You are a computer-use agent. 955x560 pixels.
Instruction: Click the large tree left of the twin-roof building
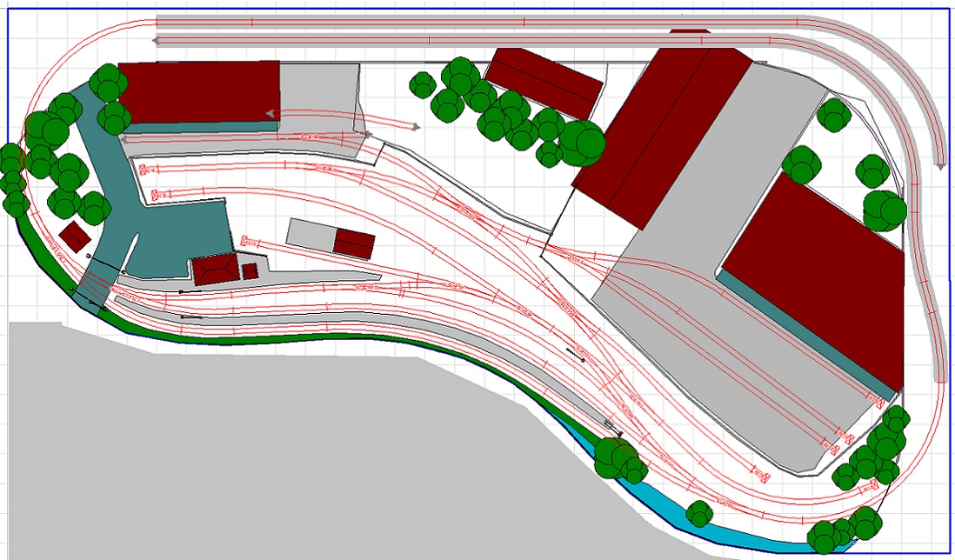click(x=582, y=139)
